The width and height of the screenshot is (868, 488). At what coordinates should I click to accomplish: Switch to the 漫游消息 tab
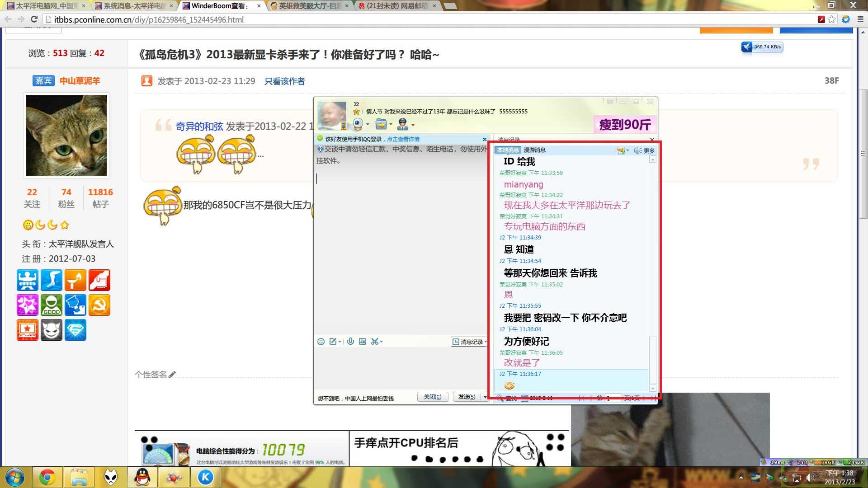coord(534,150)
